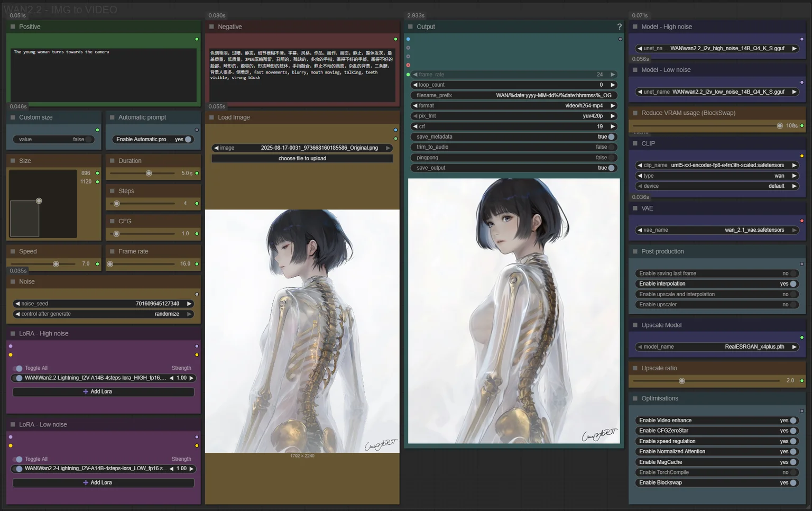Adjust the Duration slider handle
Image resolution: width=812 pixels, height=511 pixels.
tap(149, 173)
